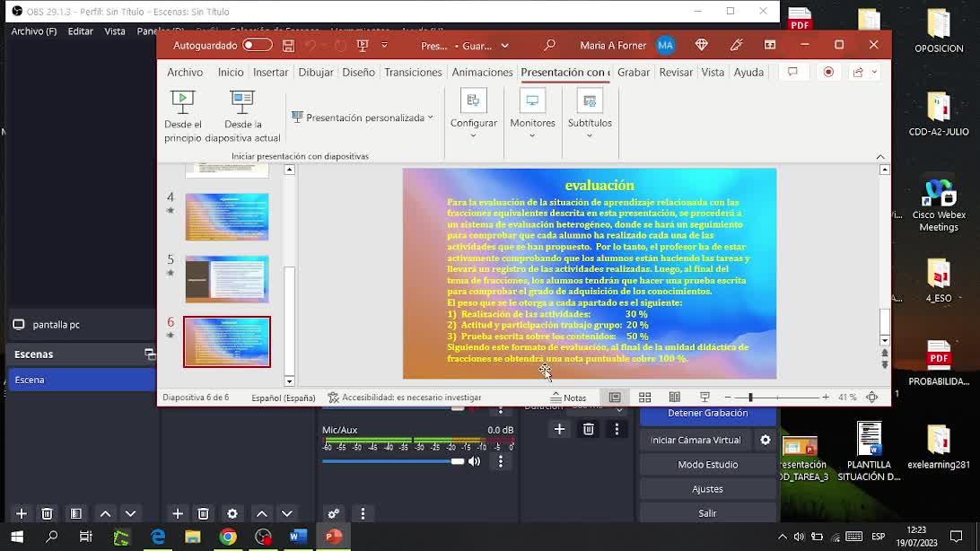Open the Transiciones ribbon tab
The width and height of the screenshot is (980, 551).
click(413, 72)
